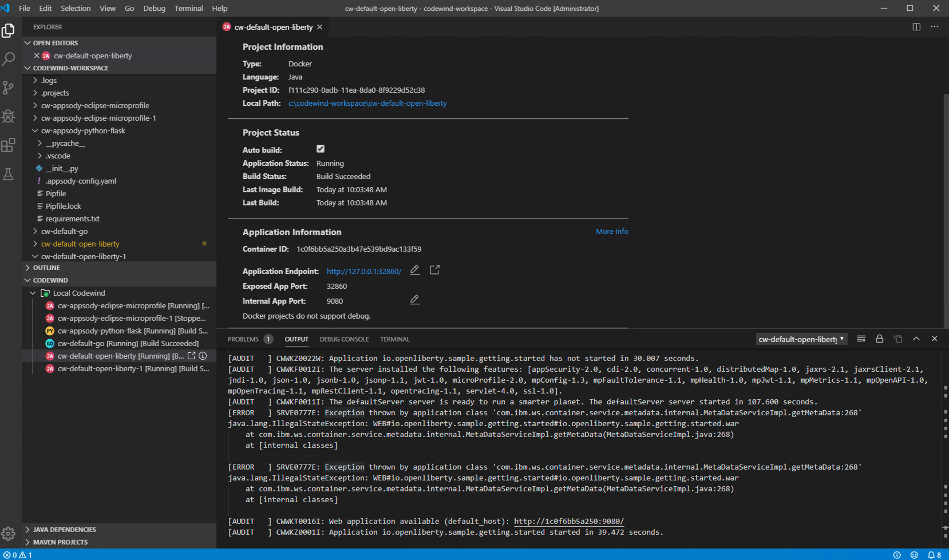Viewport: 949px width, 560px height.
Task: Show info for cw-default-open-liberty project
Action: tap(203, 356)
